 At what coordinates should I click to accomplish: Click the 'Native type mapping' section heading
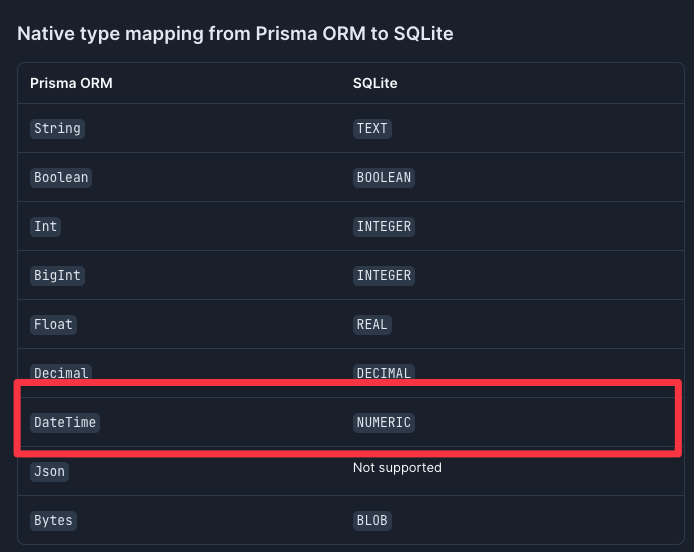coord(235,34)
